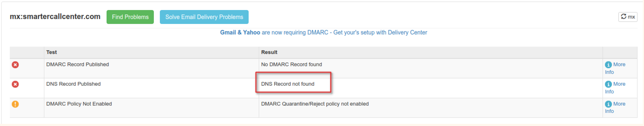Screen dimensions: 644x126
Task: Click the info icon in the DNS Record Published row
Action: pos(608,84)
